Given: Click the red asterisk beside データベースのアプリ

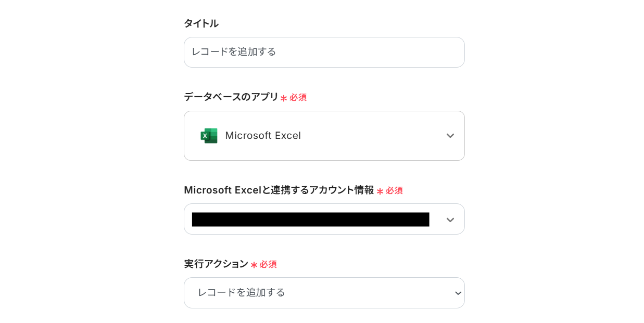Looking at the screenshot, I should point(284,98).
